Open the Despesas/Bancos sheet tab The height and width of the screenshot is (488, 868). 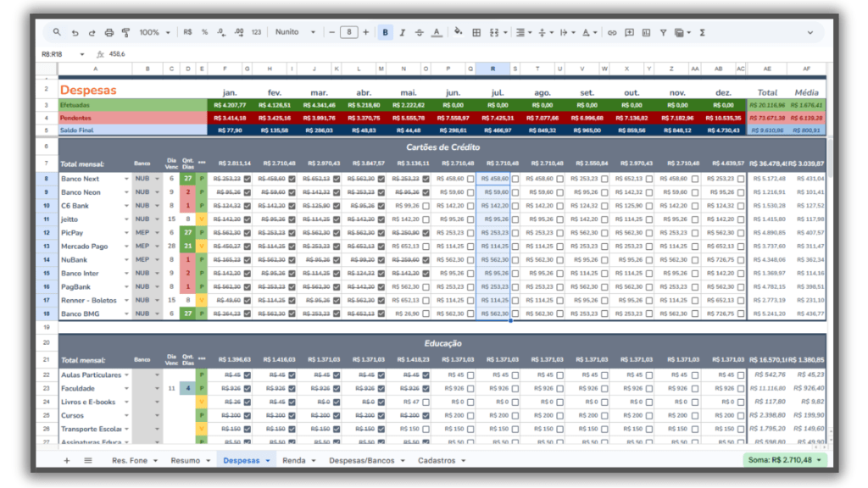[370, 460]
